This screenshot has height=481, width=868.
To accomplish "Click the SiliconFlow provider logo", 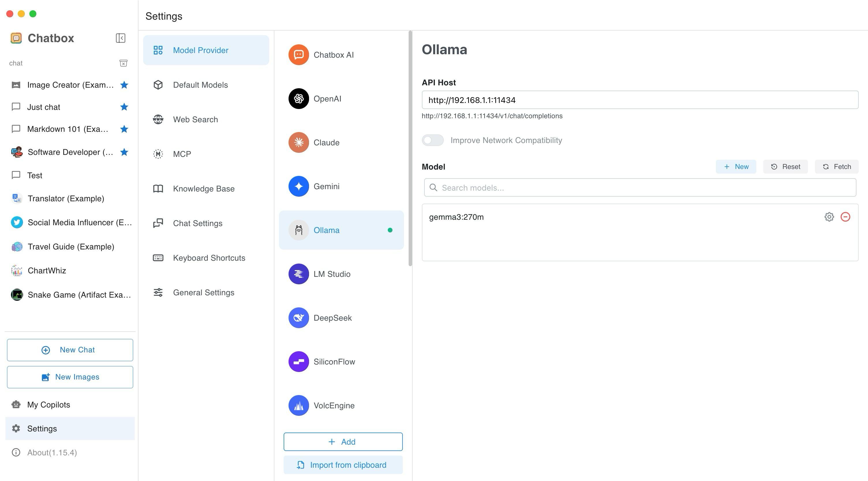I will (299, 361).
